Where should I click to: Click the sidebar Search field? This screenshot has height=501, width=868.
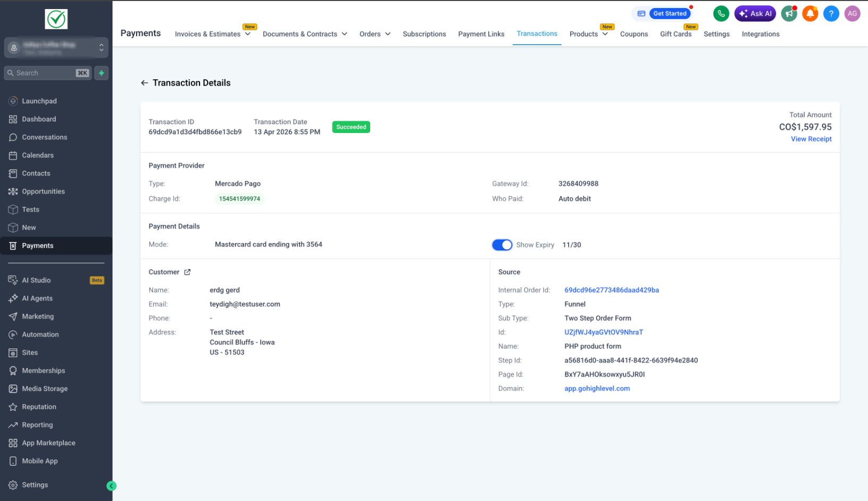pyautogui.click(x=48, y=73)
